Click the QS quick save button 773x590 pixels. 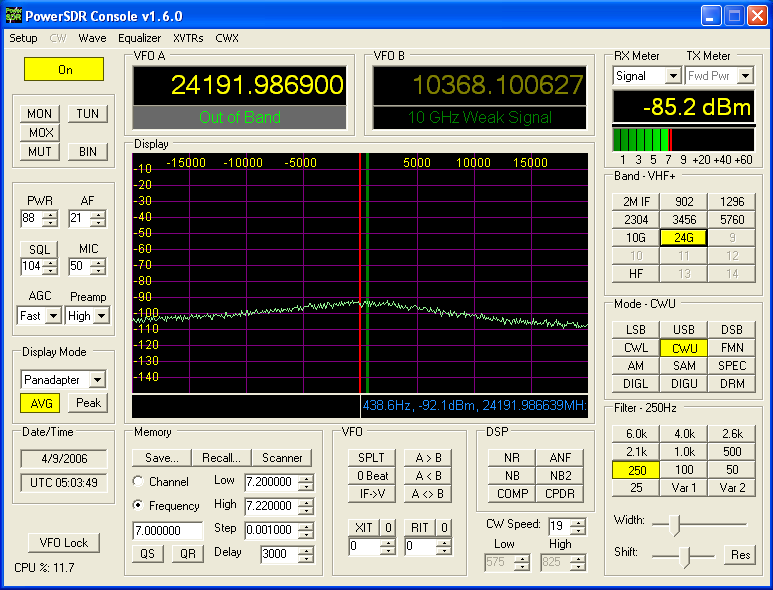pyautogui.click(x=147, y=554)
